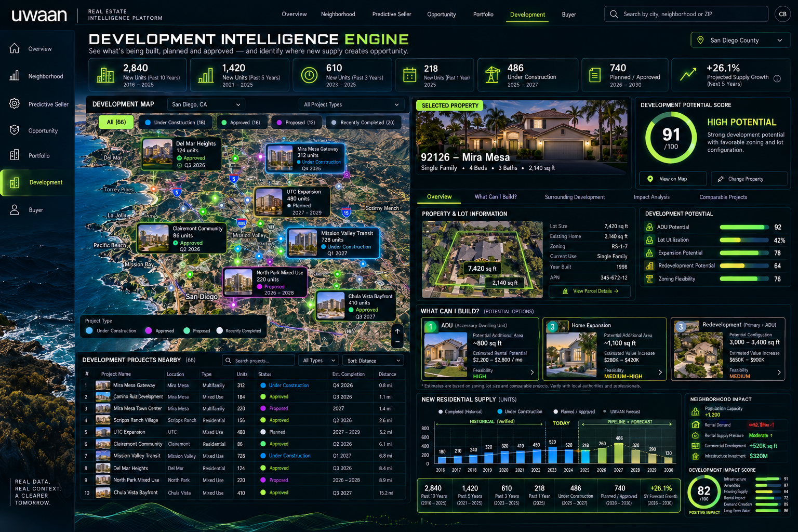The image size is (798, 532).
Task: Click the Neighborhood bar chart sidebar icon
Action: (15, 76)
